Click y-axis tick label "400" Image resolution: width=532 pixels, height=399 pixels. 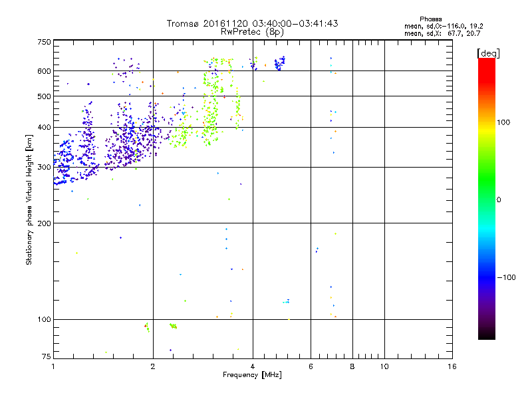click(44, 128)
